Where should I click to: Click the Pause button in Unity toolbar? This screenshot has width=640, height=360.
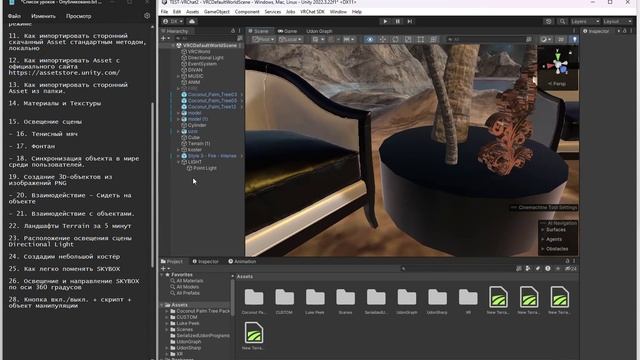pos(398,21)
